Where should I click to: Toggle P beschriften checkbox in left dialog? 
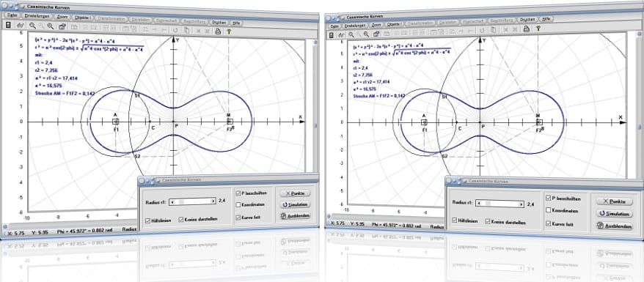coord(238,193)
